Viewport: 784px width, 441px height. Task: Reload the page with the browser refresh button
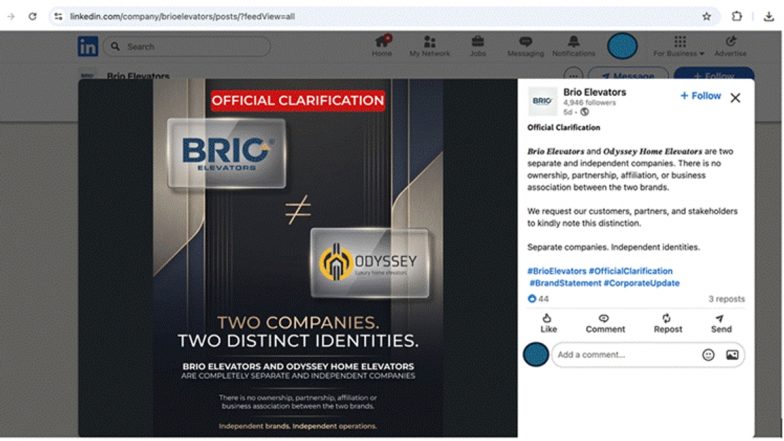[x=32, y=16]
